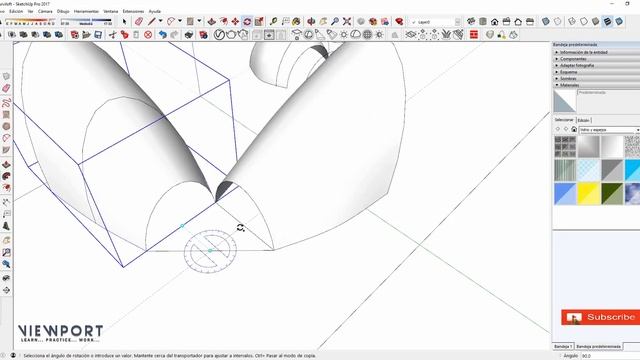Pick the yellow material swatch
640x360 pixels.
click(x=589, y=193)
